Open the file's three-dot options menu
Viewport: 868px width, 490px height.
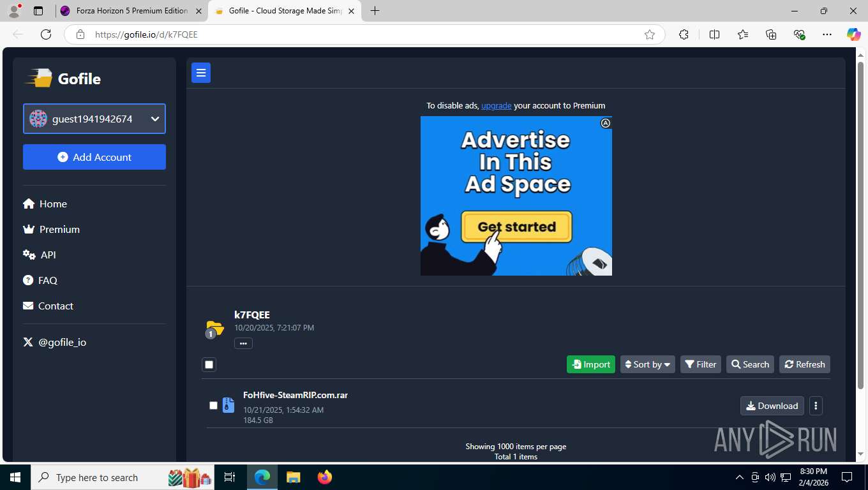(x=816, y=406)
